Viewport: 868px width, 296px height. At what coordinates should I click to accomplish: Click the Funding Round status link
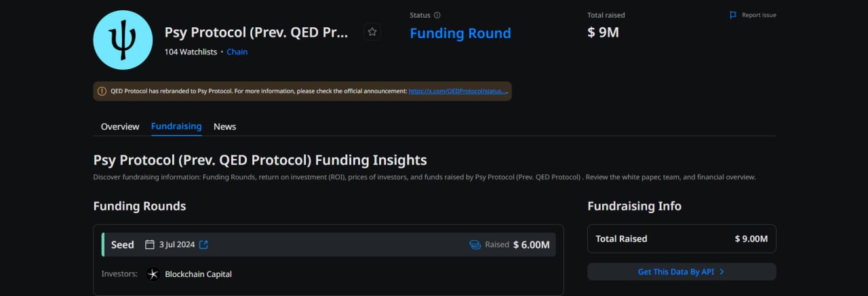tap(460, 33)
